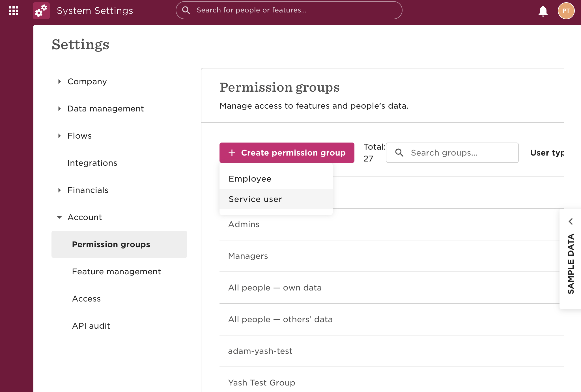Click Create permission group button
Viewport: 581px width, 392px height.
tap(287, 153)
